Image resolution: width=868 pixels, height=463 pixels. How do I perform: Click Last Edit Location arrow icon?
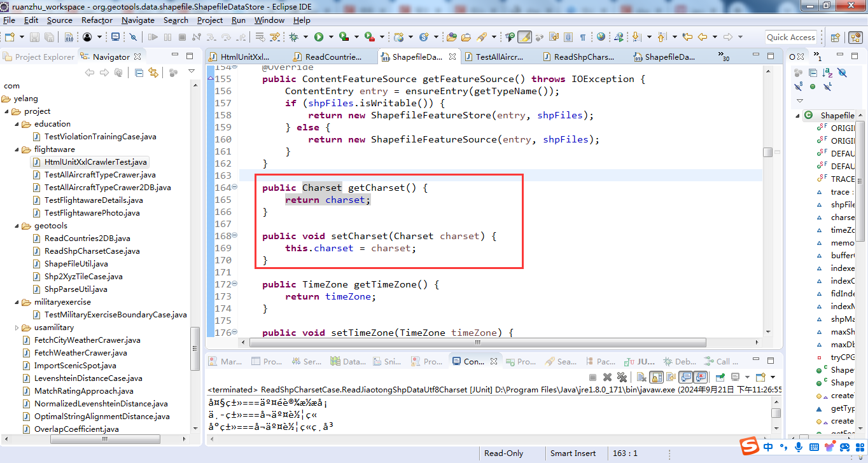tap(687, 37)
